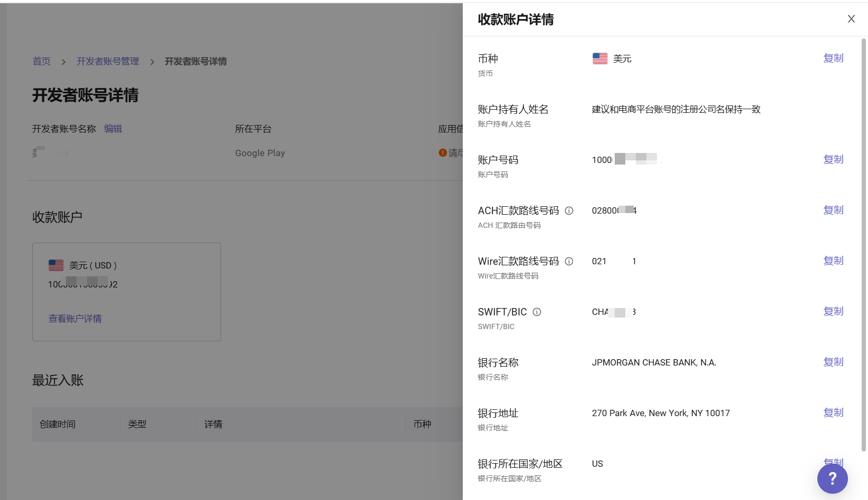Click the 账户持有人姓名 hint text value
This screenshot has height=500, width=868.
point(676,109)
